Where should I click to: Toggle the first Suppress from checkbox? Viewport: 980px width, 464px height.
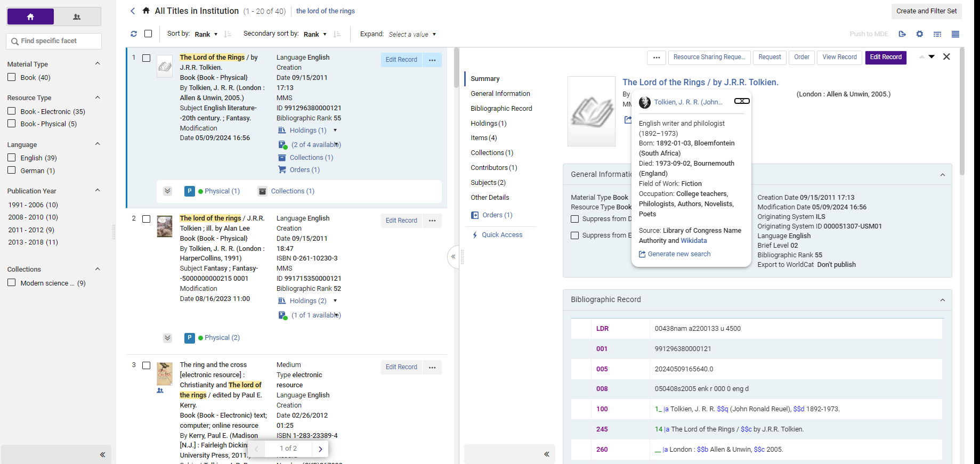point(574,219)
